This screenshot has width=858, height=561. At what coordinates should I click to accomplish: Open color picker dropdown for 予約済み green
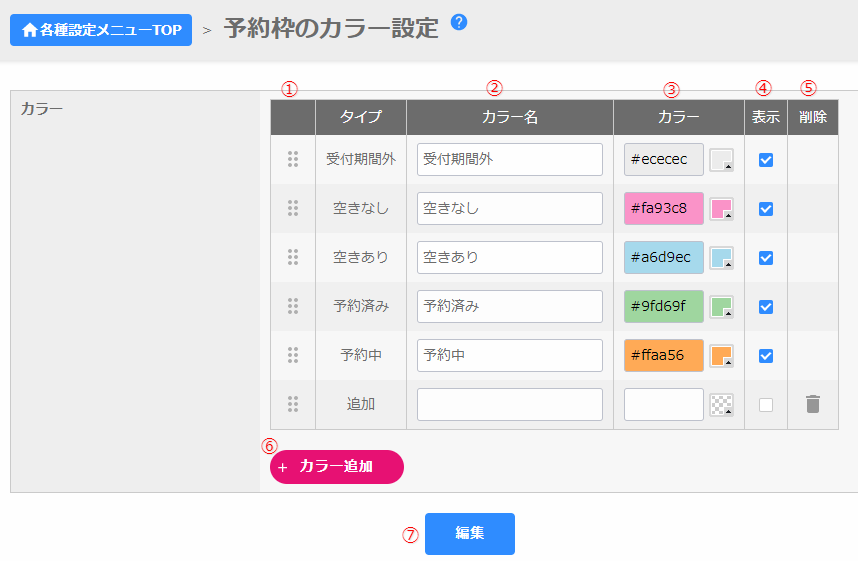[x=721, y=307]
